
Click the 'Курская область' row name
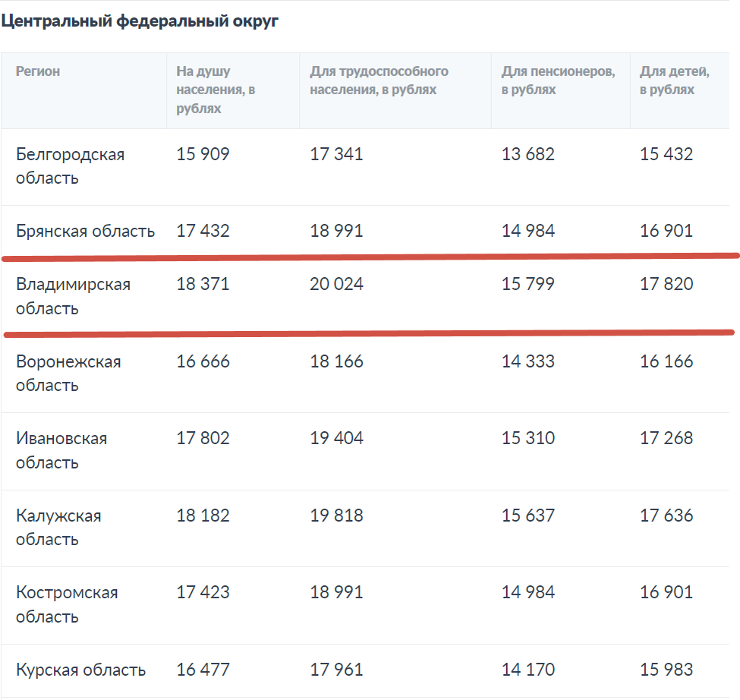pyautogui.click(x=80, y=670)
